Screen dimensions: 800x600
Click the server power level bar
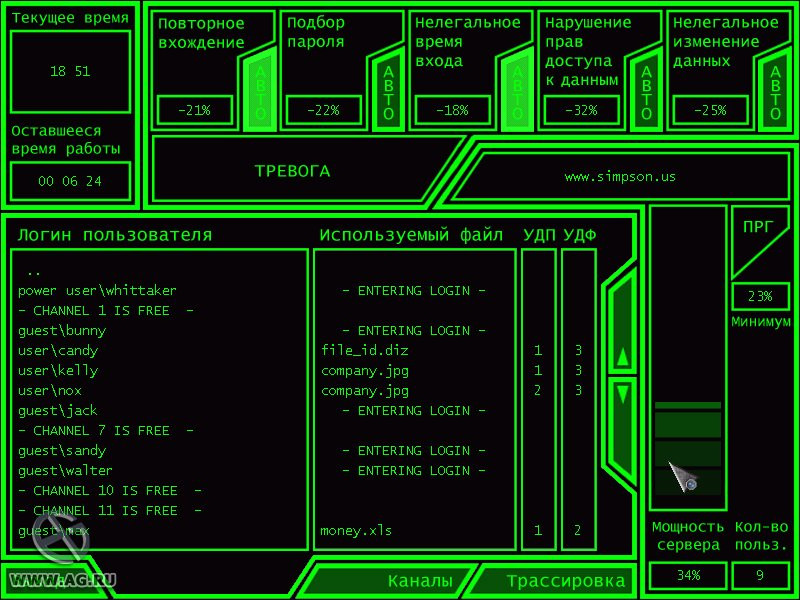(688, 357)
